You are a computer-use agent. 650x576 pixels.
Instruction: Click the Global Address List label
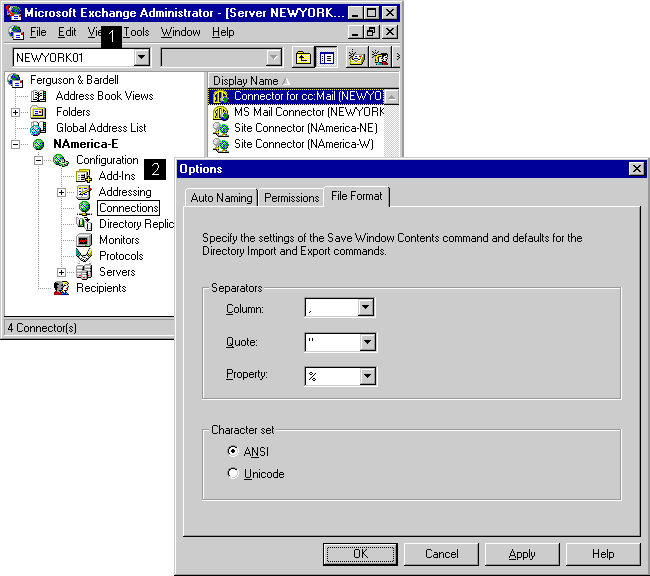point(101,128)
